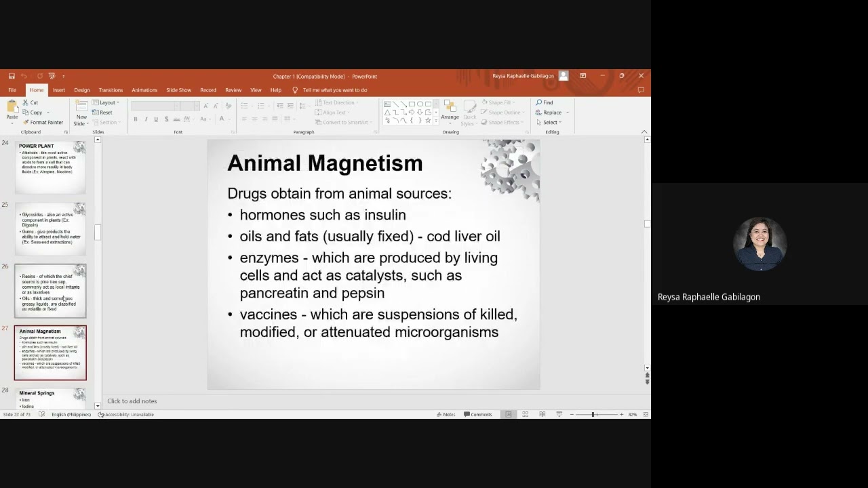Expand the shapes gallery More arrow
Viewport: 868px width, 488px height.
436,121
